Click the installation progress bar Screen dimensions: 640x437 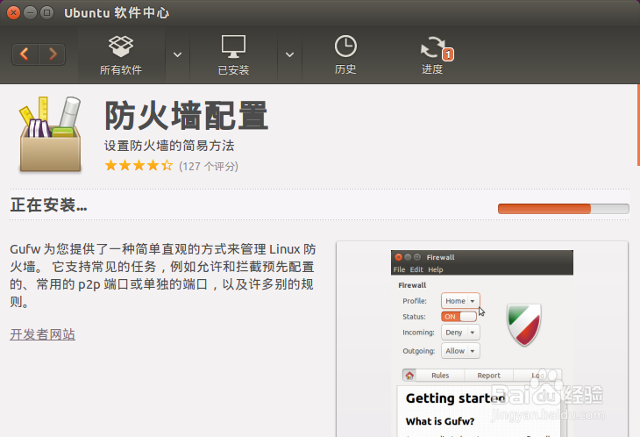point(563,209)
